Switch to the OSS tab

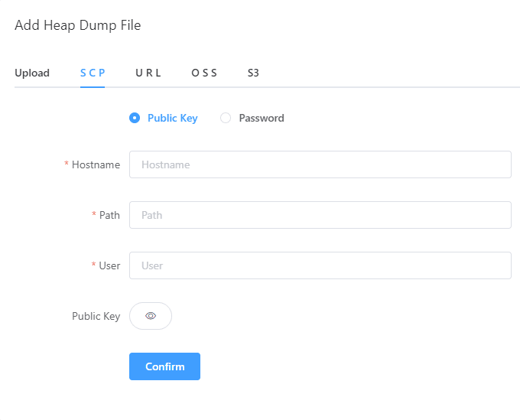pos(204,73)
